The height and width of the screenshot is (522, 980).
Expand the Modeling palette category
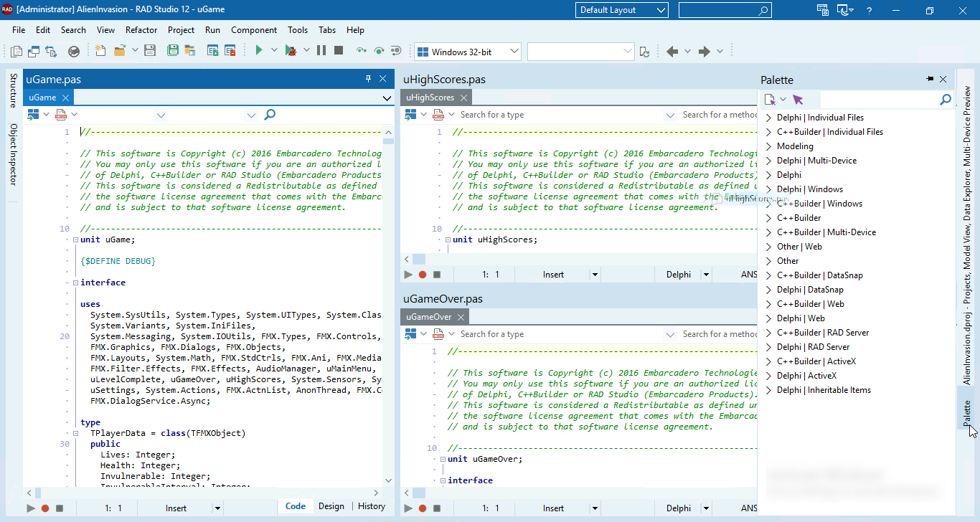(x=768, y=146)
